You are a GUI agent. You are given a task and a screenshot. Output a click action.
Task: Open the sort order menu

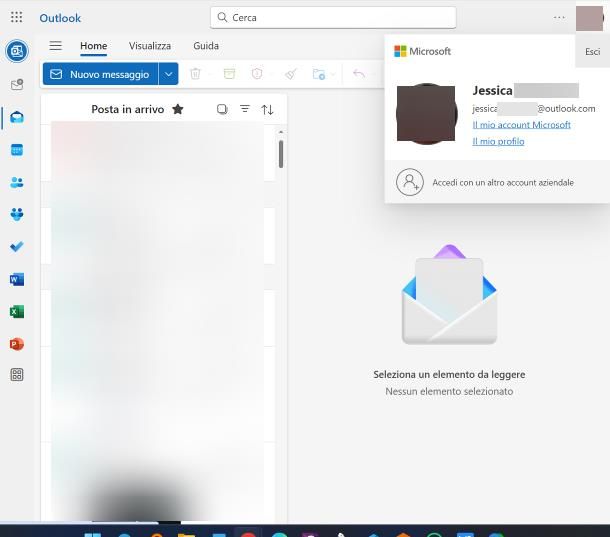[x=267, y=109]
